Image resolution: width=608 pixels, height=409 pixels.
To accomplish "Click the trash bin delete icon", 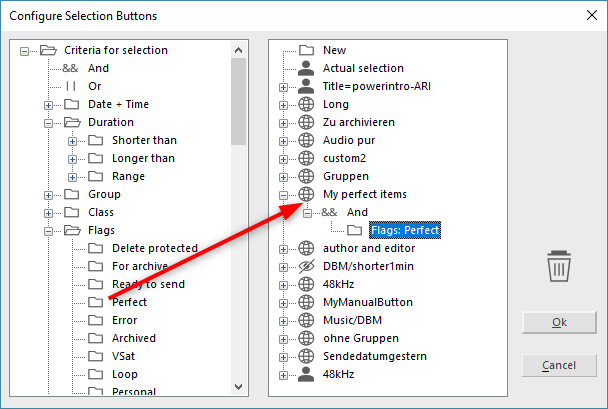I will click(559, 268).
